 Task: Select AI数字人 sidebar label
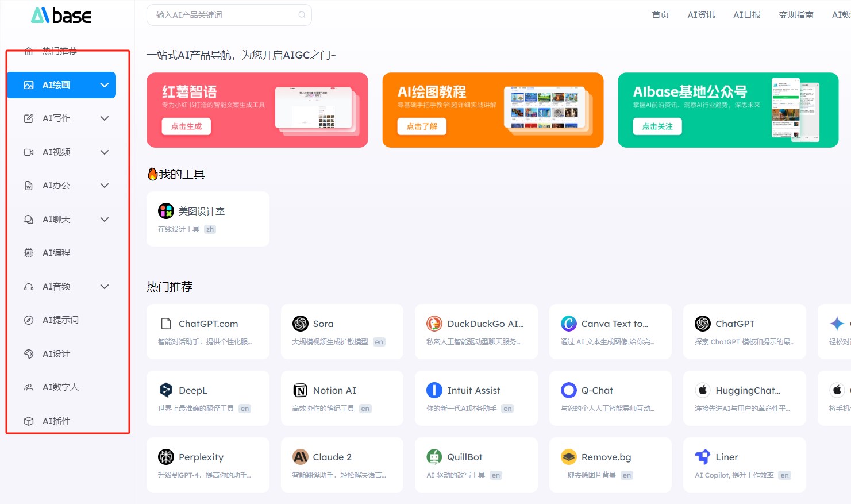[60, 387]
